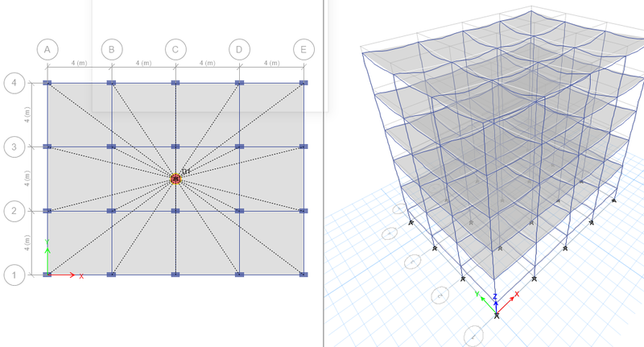Viewport: 644px width, 347px height.
Task: Click the 4 (m) dimension between grids 1 and 2
Action: tap(27, 243)
